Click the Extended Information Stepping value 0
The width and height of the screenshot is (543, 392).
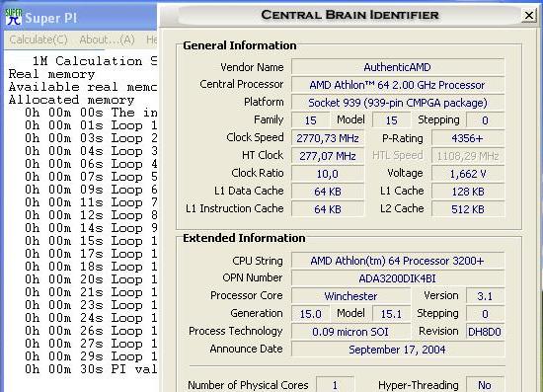click(x=485, y=314)
